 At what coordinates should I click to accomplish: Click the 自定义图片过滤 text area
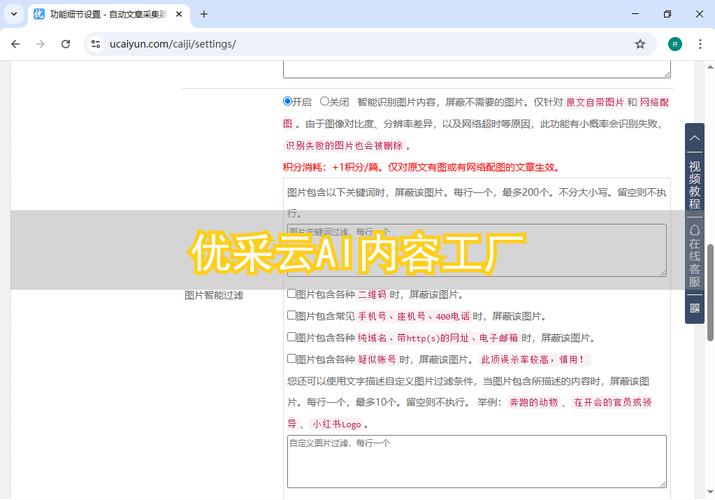pos(477,461)
